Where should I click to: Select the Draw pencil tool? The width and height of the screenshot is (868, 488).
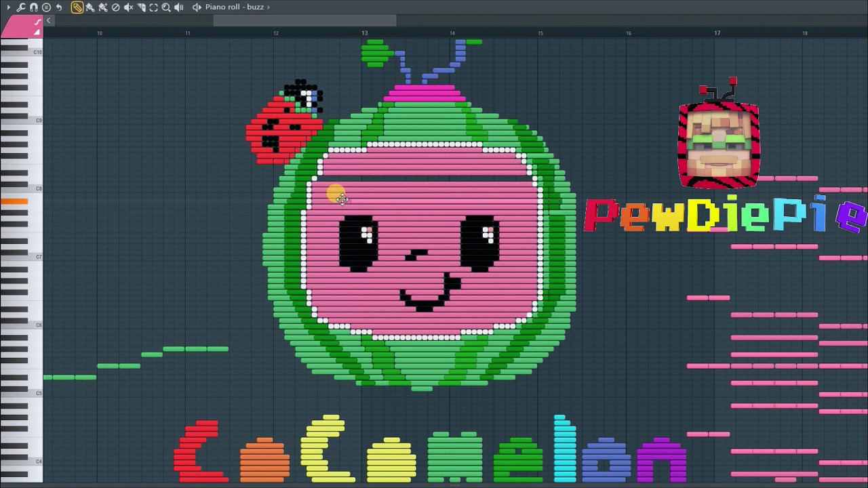[x=77, y=7]
